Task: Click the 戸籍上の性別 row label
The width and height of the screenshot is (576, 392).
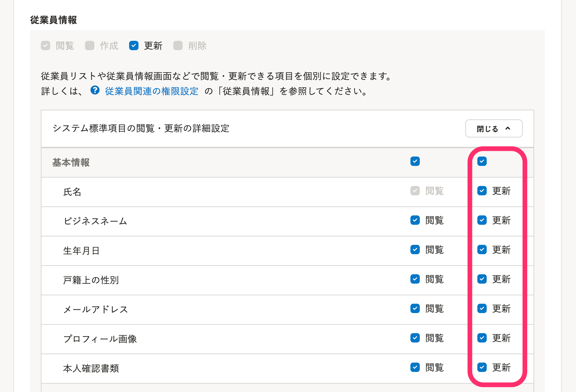Action: (x=91, y=280)
